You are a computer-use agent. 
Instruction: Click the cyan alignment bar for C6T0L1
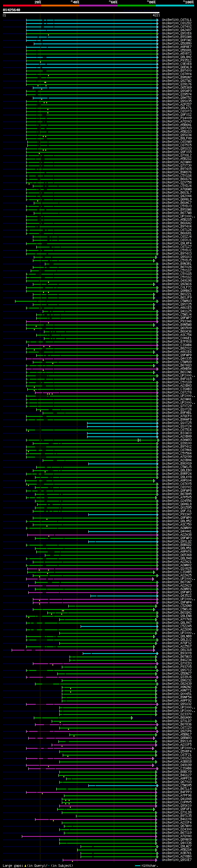pyautogui.click(x=92, y=20)
